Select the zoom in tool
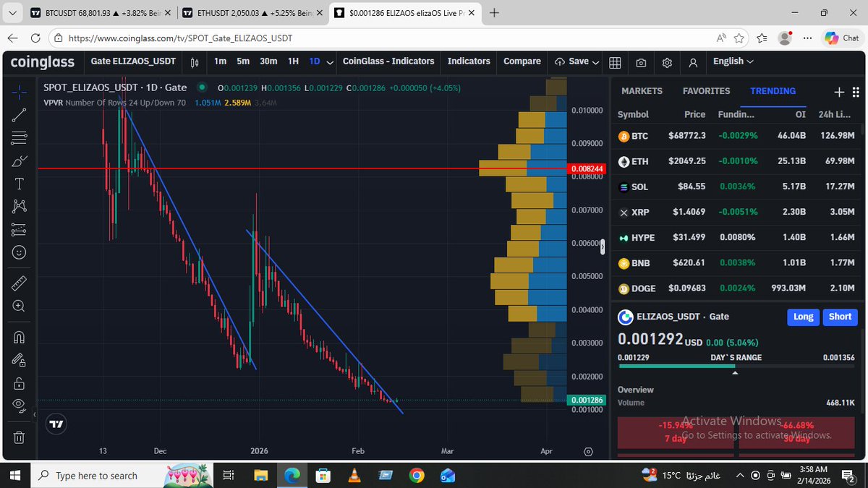The image size is (868, 488). (x=20, y=306)
